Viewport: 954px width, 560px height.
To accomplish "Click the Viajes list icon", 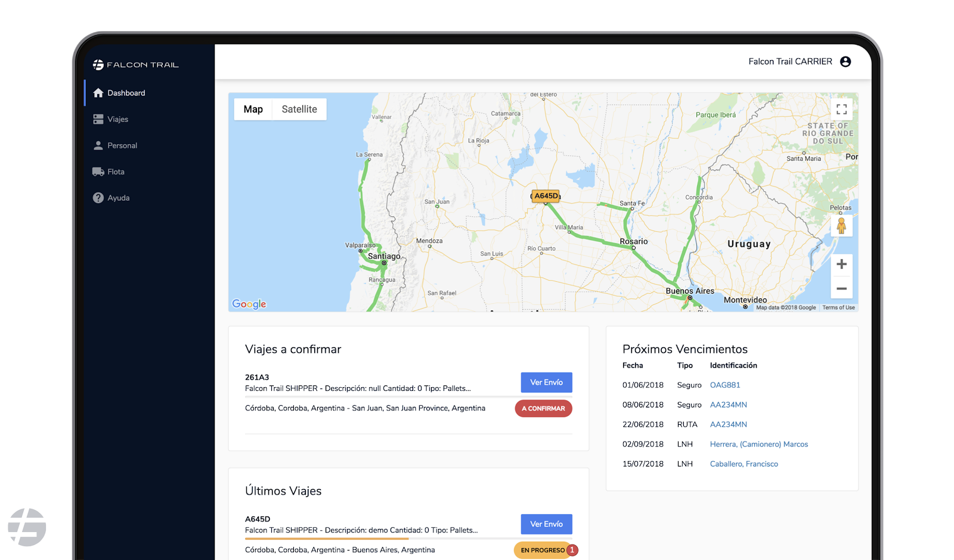I will click(98, 119).
